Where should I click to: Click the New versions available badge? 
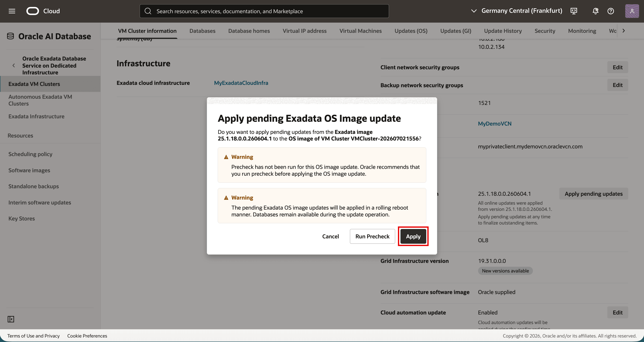click(x=505, y=271)
